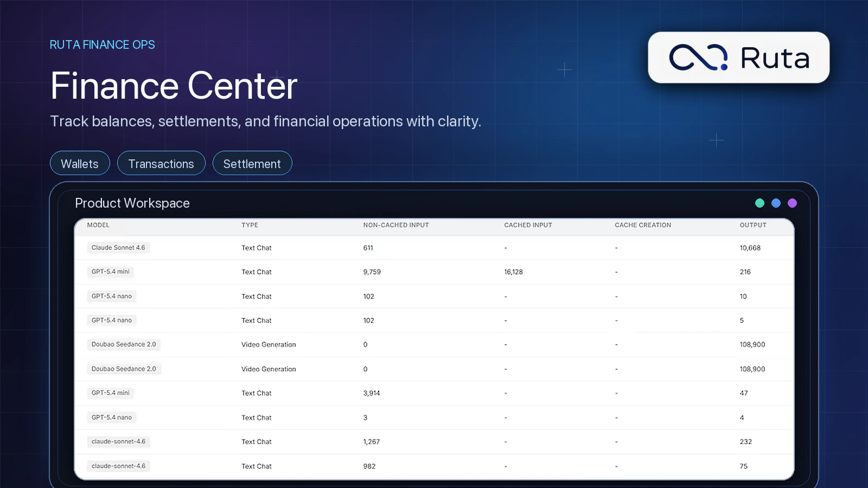868x488 pixels.
Task: Click the 47 output value
Action: pyautogui.click(x=744, y=393)
